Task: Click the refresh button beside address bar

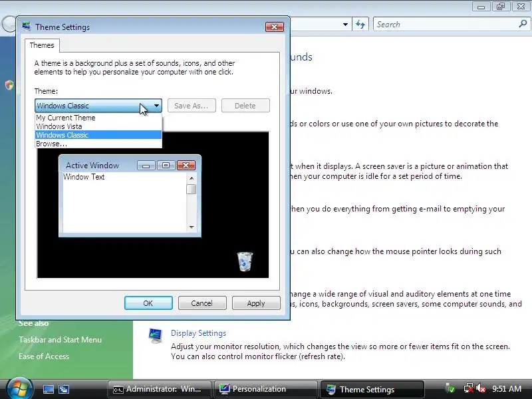Action: tap(360, 25)
